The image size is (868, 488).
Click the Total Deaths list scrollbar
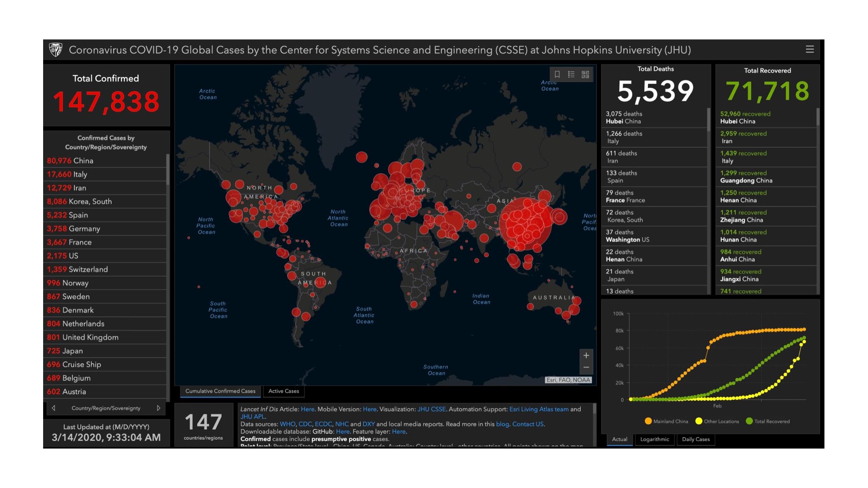coord(708,120)
